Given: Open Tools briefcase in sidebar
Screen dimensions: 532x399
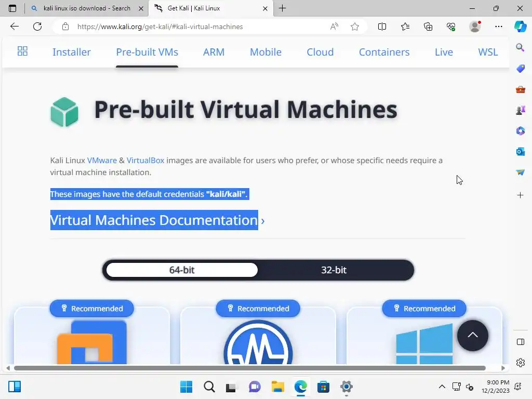Looking at the screenshot, I should click(x=520, y=89).
